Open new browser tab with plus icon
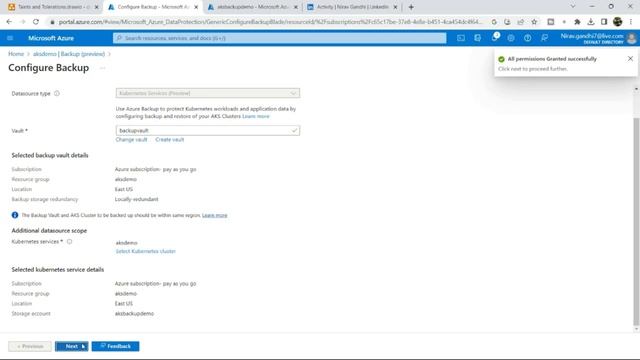640x360 pixels. [x=411, y=7]
